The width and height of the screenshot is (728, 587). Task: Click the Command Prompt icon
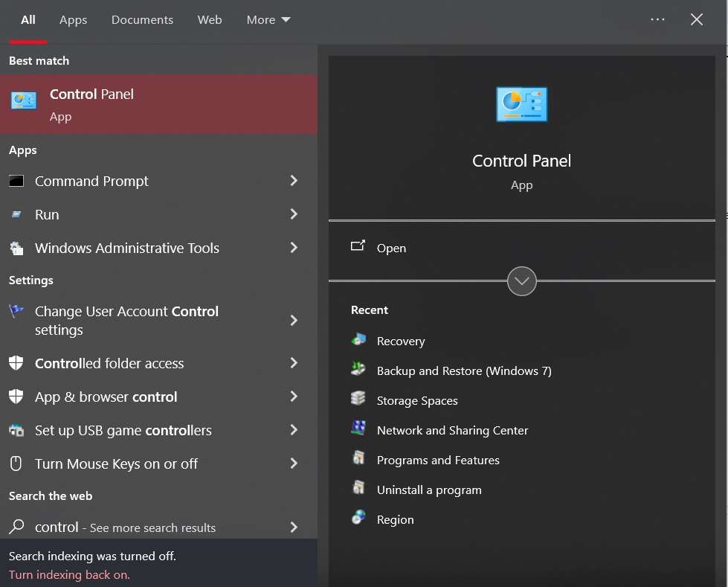[x=16, y=181]
